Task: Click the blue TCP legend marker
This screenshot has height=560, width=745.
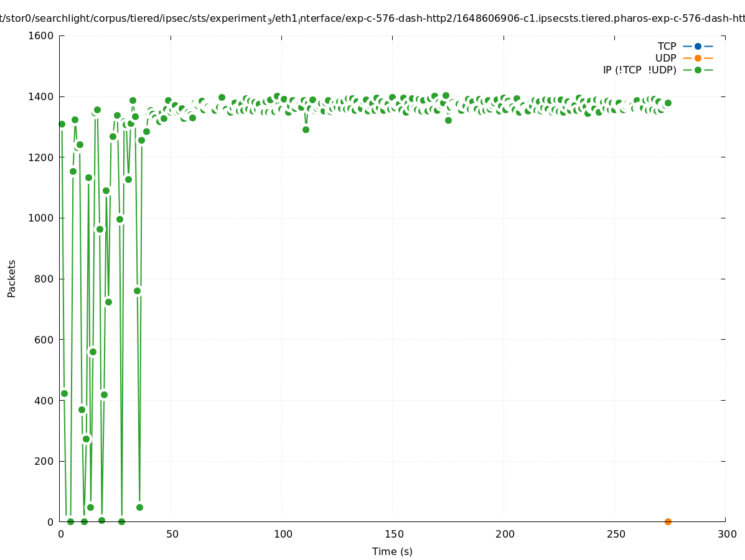Action: 698,46
